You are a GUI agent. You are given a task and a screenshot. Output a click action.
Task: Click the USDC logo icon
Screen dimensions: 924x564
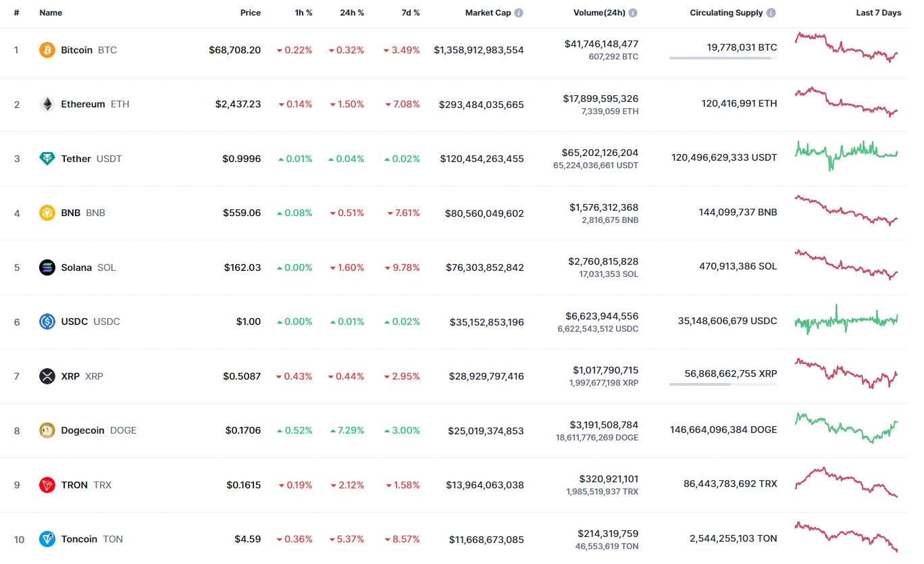point(47,322)
